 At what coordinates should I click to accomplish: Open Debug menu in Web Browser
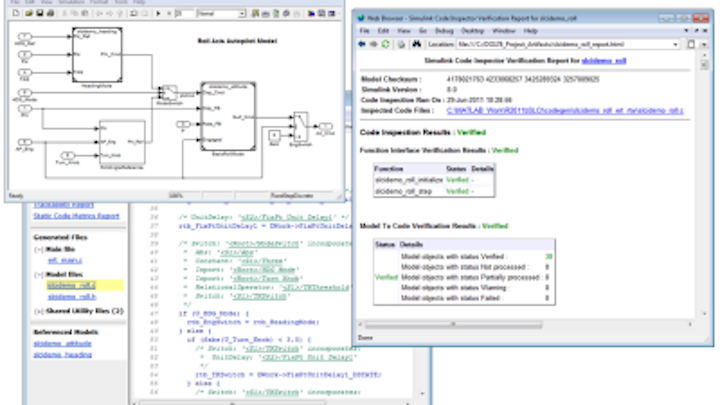(444, 31)
